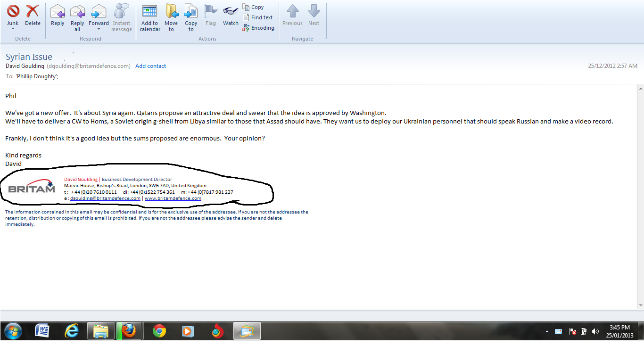Screen dimensions: 644x362
Task: Click the confidentiality disclaimer starting 'The information contained'
Action: [x=157, y=218]
